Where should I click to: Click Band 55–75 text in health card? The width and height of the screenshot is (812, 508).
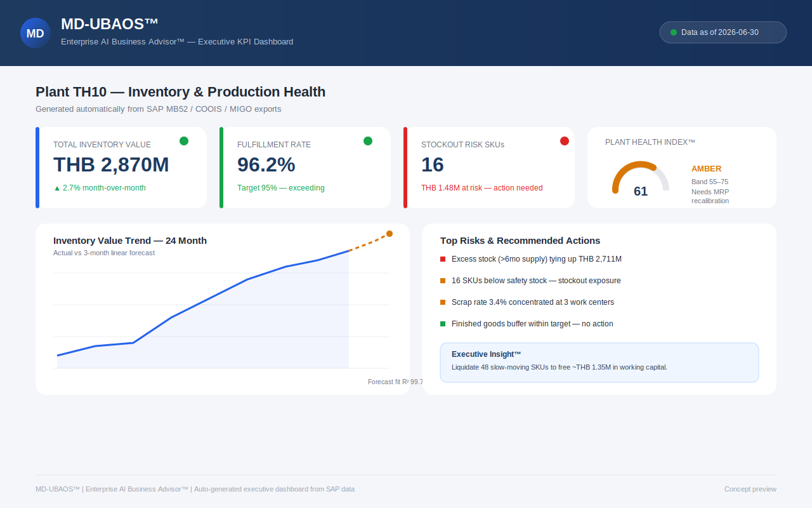pos(710,182)
